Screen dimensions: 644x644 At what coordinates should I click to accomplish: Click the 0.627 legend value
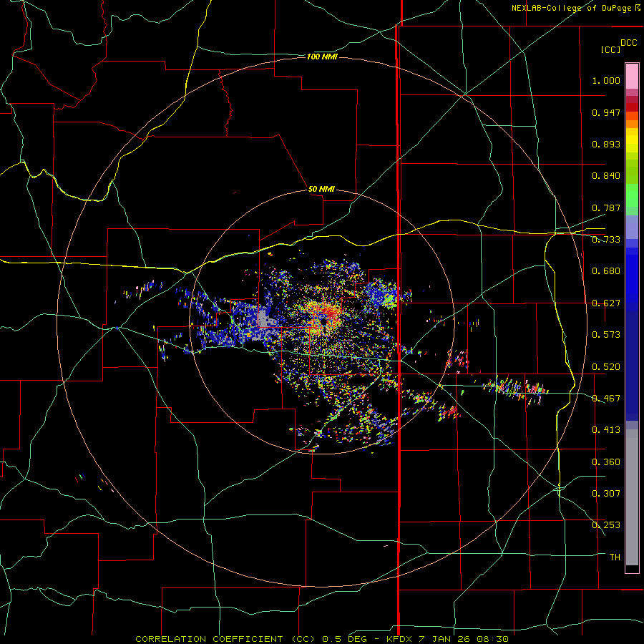point(606,303)
